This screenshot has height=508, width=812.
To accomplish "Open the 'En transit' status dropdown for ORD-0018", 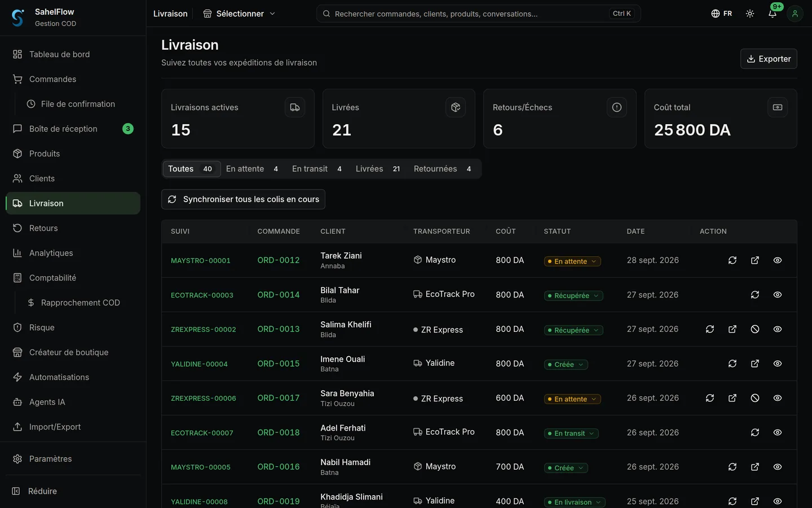I will [x=571, y=433].
